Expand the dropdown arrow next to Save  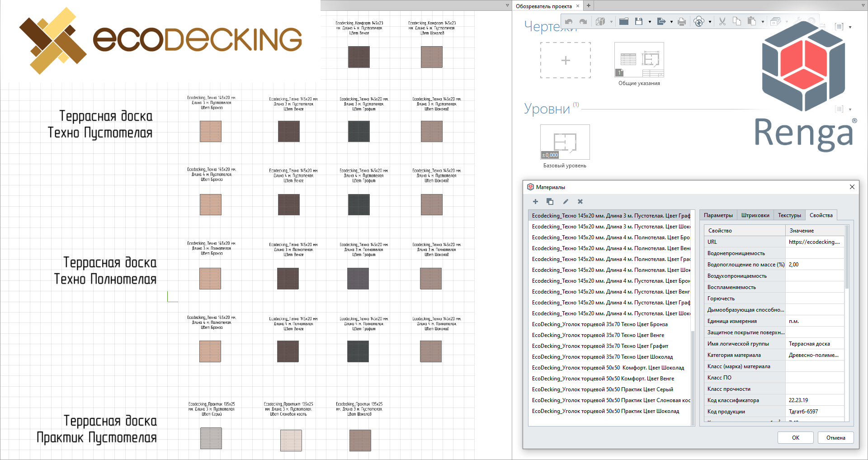[650, 22]
